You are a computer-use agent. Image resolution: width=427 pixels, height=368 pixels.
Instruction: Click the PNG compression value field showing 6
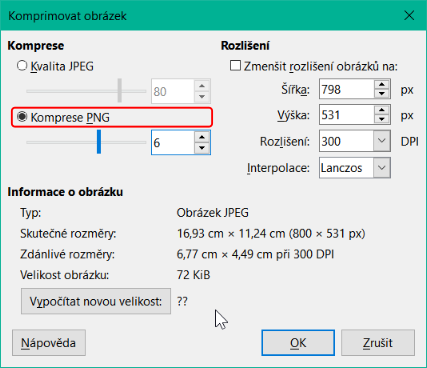point(172,143)
